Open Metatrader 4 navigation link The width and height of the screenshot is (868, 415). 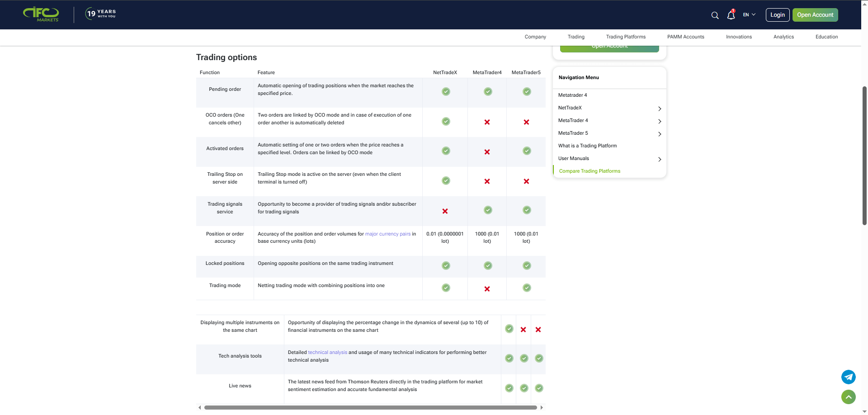coord(572,95)
